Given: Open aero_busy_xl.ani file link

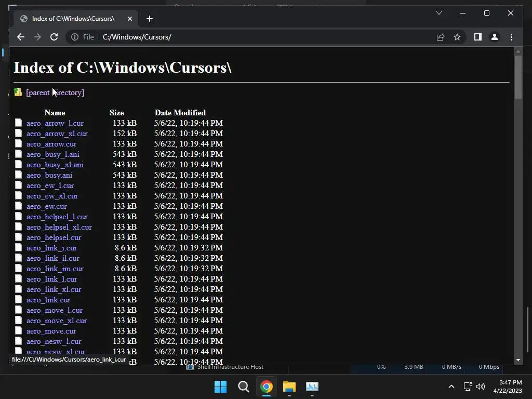Looking at the screenshot, I should tap(55, 165).
